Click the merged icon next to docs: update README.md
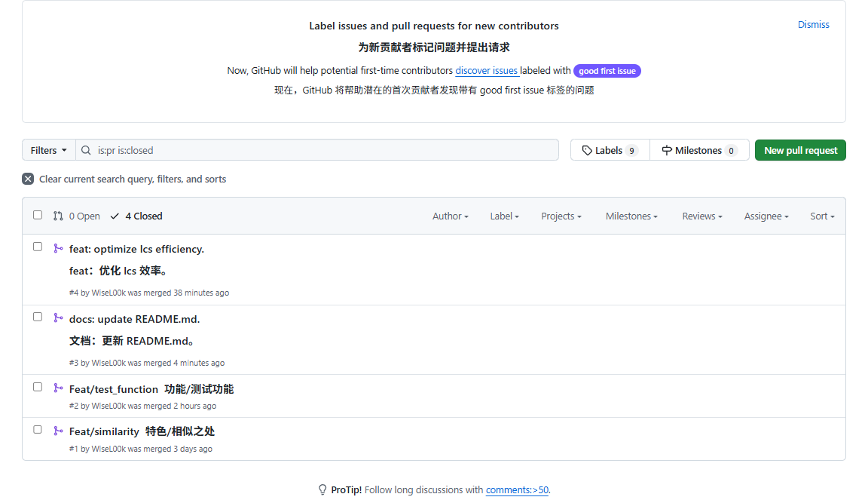 coord(59,318)
